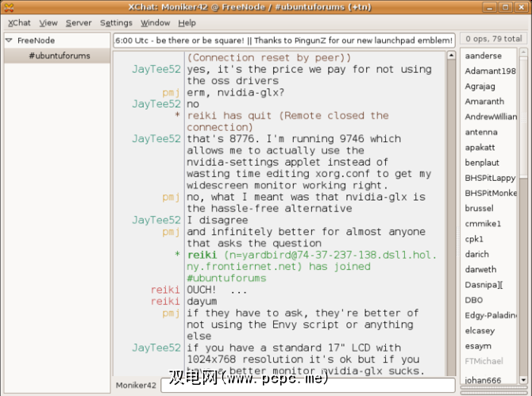Close the XChat window
This screenshot has width=532, height=396.
click(521, 7)
